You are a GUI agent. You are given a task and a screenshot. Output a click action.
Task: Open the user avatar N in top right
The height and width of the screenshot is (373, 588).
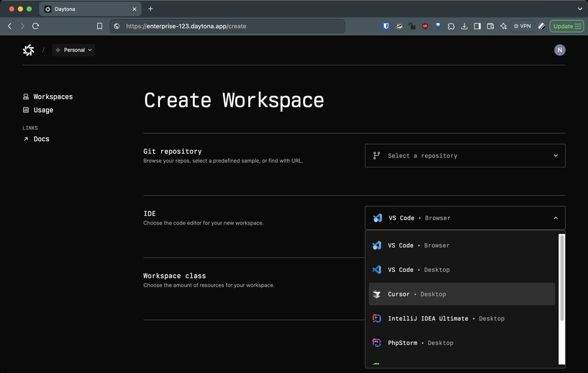tap(559, 50)
